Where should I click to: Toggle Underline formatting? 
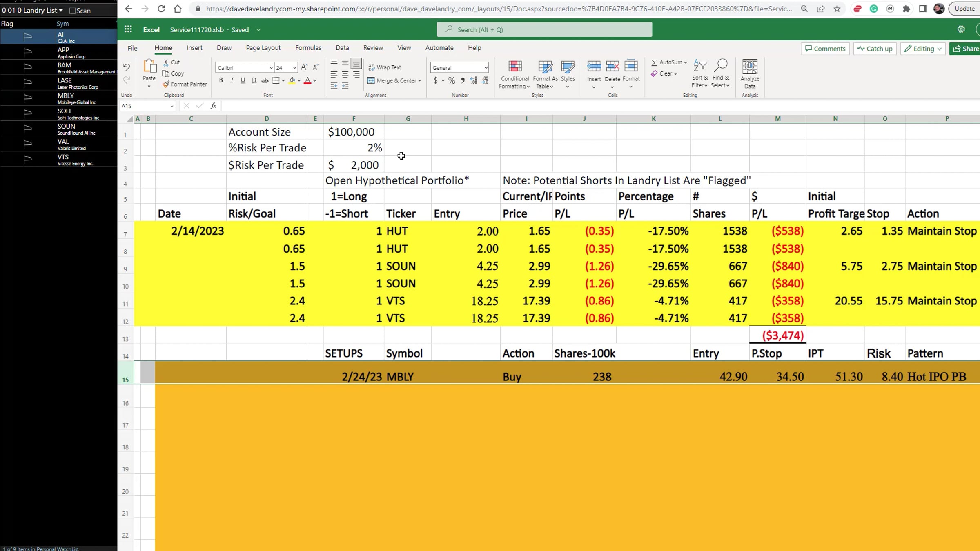tap(243, 80)
